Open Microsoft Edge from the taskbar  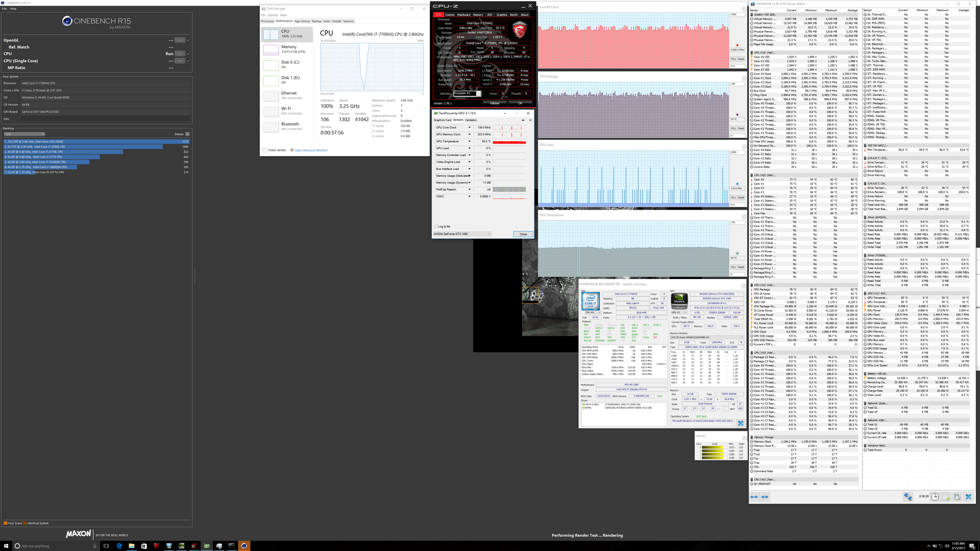119,545
